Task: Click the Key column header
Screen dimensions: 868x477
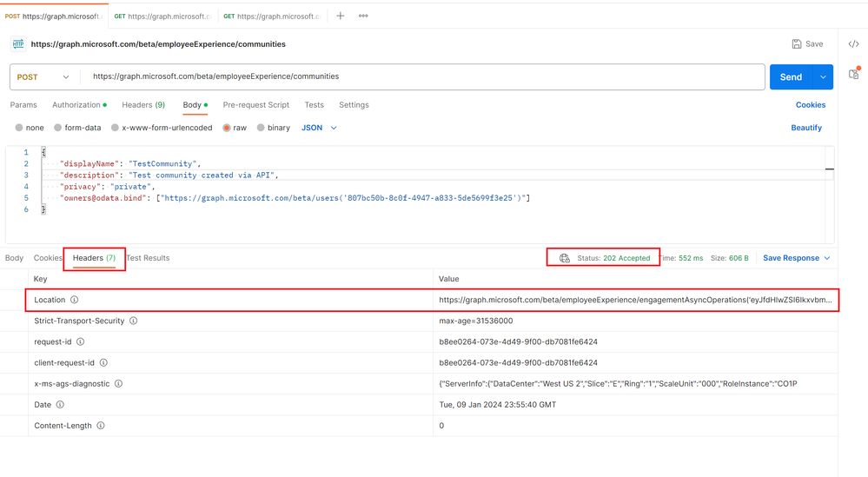Action: pyautogui.click(x=41, y=279)
